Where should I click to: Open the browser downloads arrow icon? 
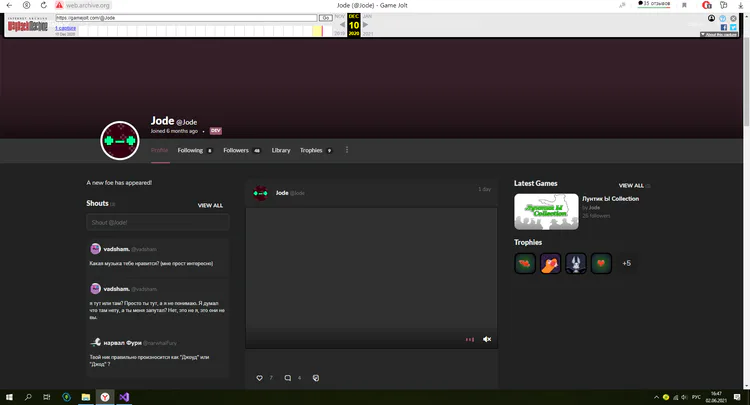tap(741, 5)
